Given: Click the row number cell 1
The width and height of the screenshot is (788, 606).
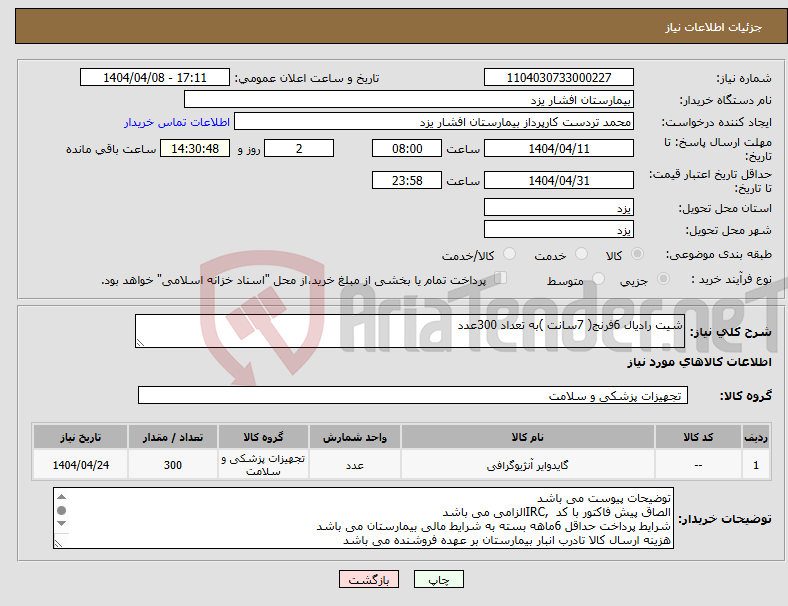Looking at the screenshot, I should pos(756,465).
